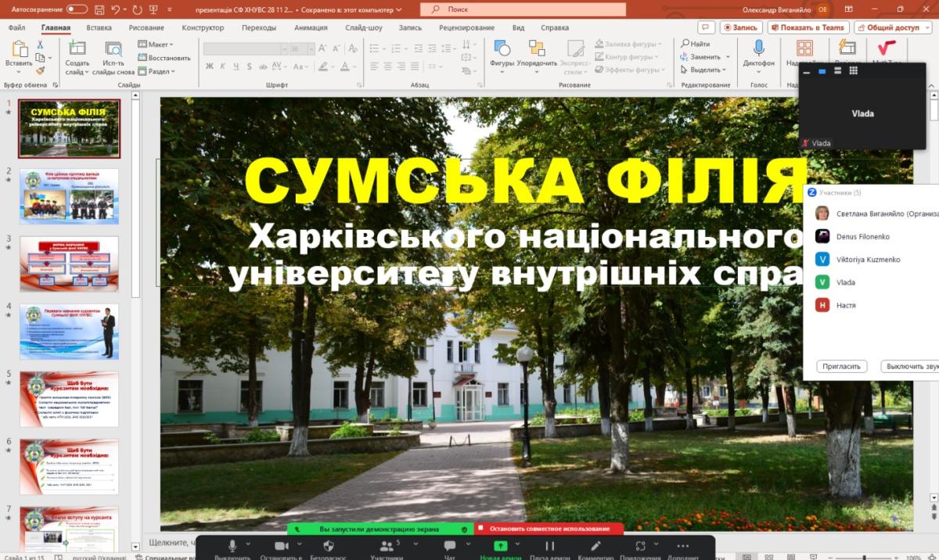Switch Zoom video panel to gallery grid view

854,71
